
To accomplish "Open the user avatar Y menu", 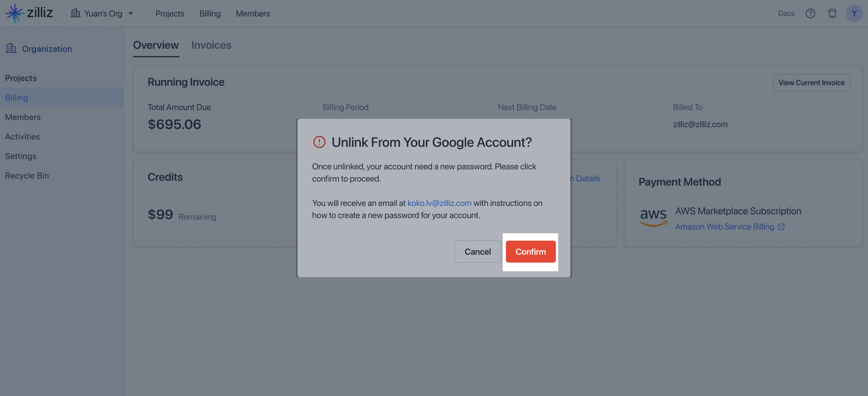I will point(854,14).
